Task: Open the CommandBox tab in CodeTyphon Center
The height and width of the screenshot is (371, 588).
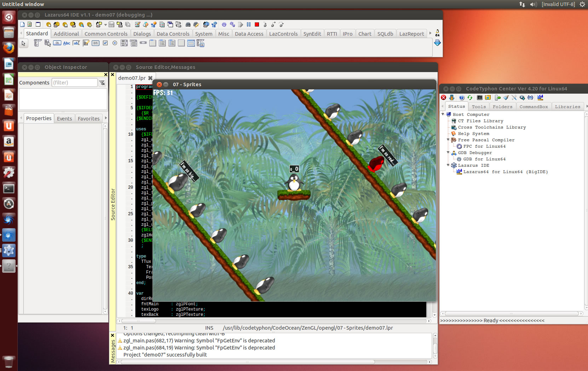Action: click(x=534, y=106)
